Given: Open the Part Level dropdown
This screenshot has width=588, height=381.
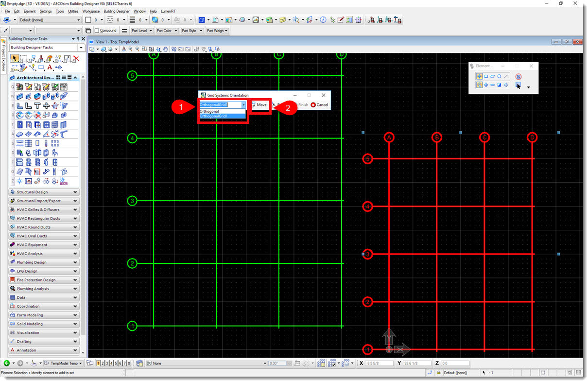Looking at the screenshot, I should [x=142, y=31].
